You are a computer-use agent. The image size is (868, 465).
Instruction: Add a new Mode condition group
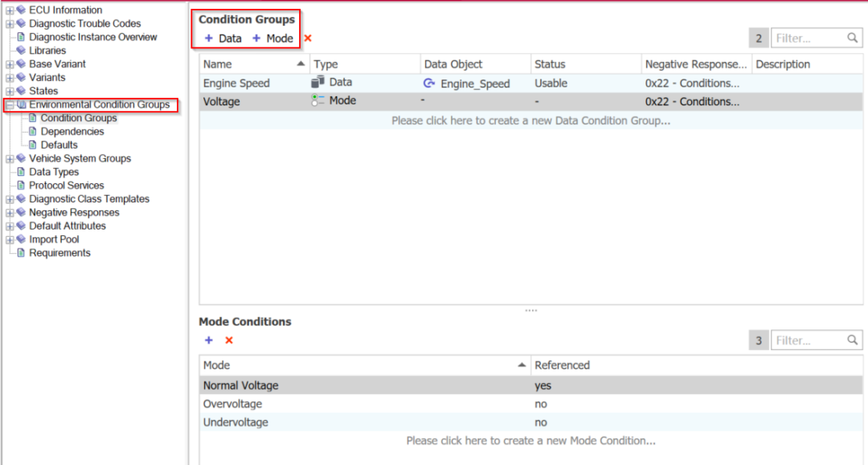coord(272,39)
